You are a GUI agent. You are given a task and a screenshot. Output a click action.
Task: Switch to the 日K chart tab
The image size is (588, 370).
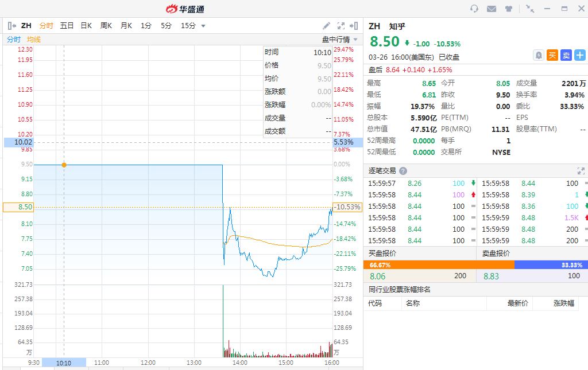point(86,26)
